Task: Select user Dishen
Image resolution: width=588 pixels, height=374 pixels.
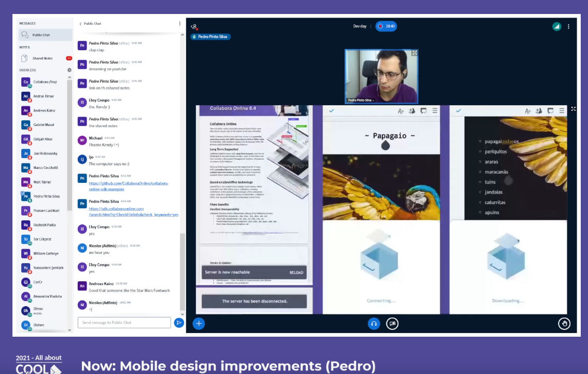Action: 43,325
